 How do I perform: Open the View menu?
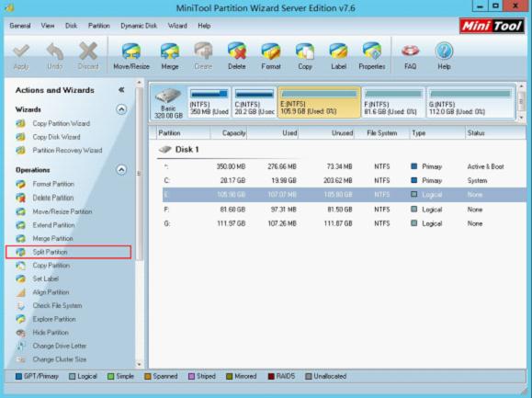click(x=48, y=26)
